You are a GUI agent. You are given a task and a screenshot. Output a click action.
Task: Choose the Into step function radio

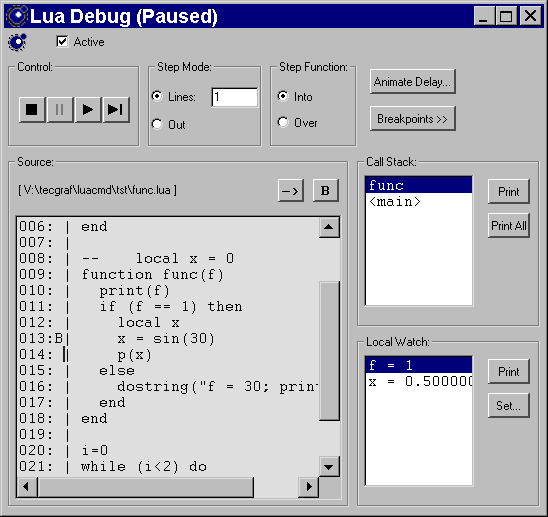tap(283, 96)
